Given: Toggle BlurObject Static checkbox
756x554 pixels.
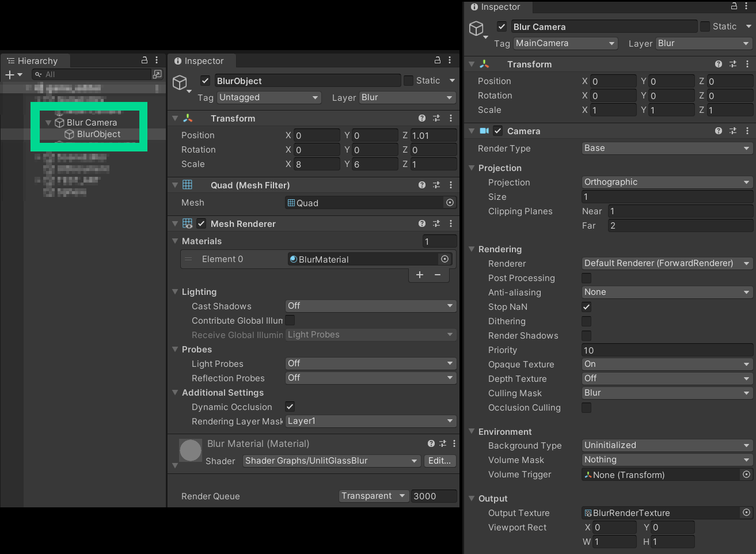Looking at the screenshot, I should tap(408, 81).
